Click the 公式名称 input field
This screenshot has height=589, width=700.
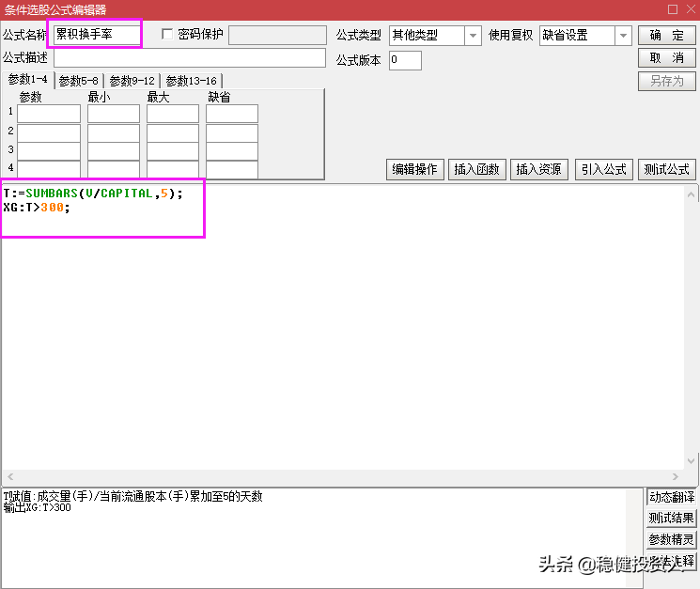pyautogui.click(x=97, y=35)
